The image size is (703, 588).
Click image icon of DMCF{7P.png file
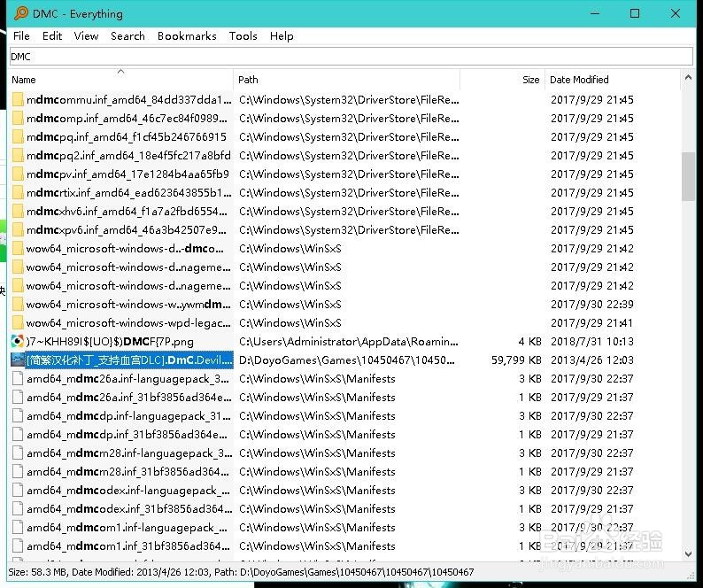18,341
